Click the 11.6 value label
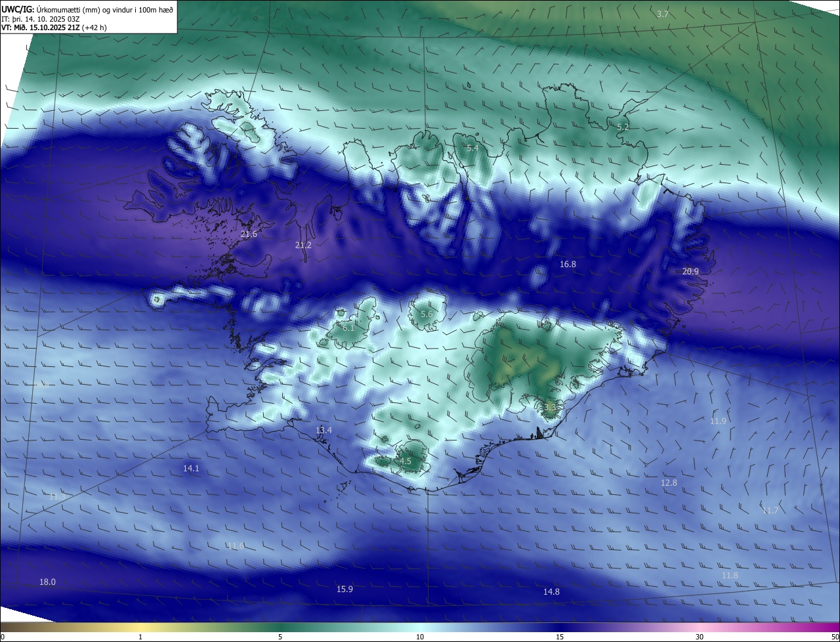The width and height of the screenshot is (840, 642). 236,546
